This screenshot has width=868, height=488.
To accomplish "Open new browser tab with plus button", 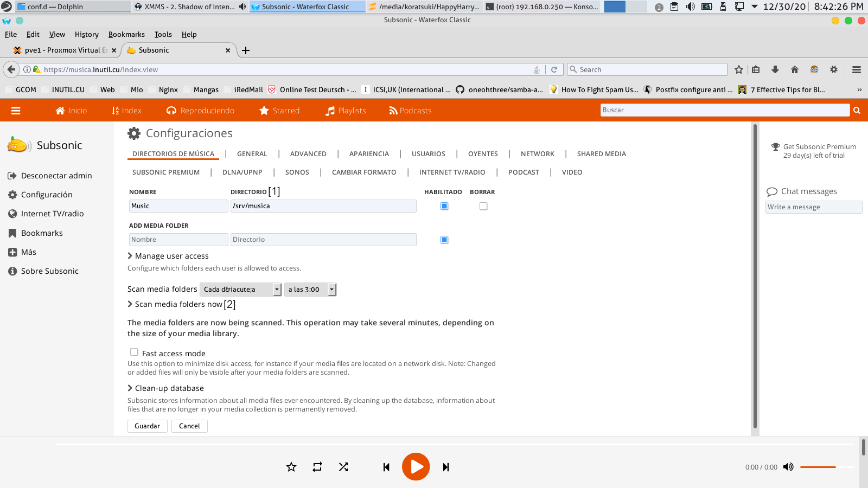I will [246, 50].
